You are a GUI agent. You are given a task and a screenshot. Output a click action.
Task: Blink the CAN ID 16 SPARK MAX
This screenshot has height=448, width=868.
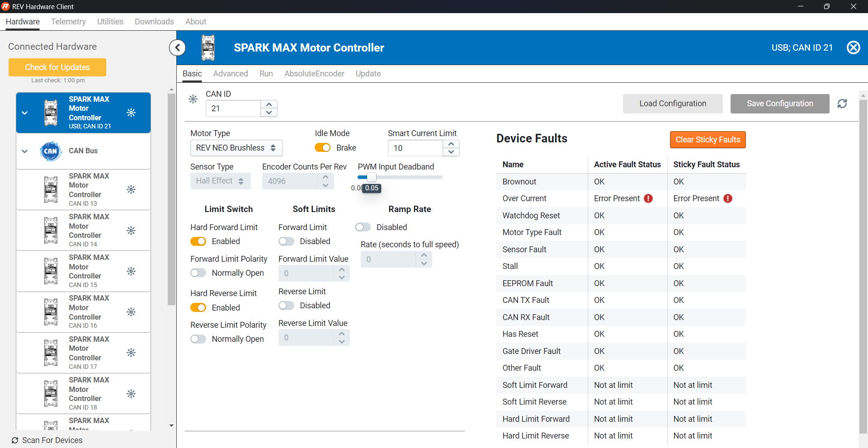pyautogui.click(x=131, y=312)
